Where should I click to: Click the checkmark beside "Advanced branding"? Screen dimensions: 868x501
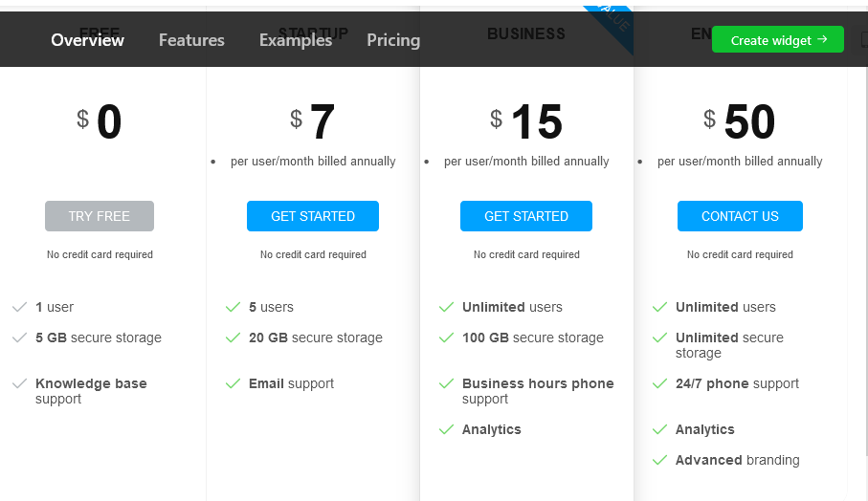point(659,460)
